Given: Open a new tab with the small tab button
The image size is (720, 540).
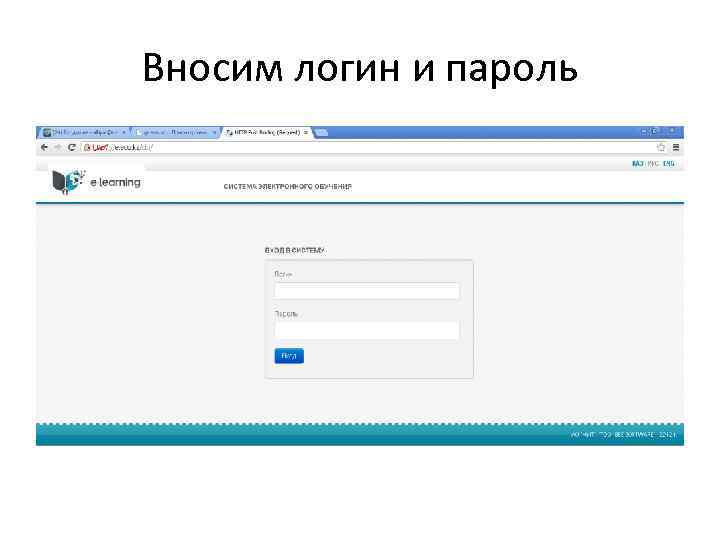Looking at the screenshot, I should 321,133.
